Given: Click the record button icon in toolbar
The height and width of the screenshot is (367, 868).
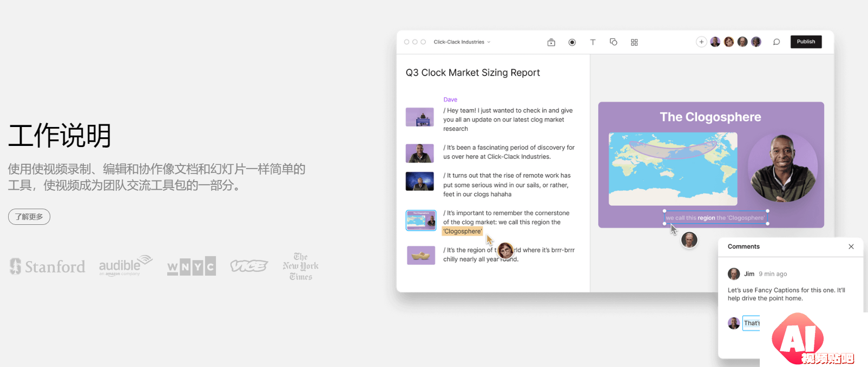Looking at the screenshot, I should coord(572,42).
